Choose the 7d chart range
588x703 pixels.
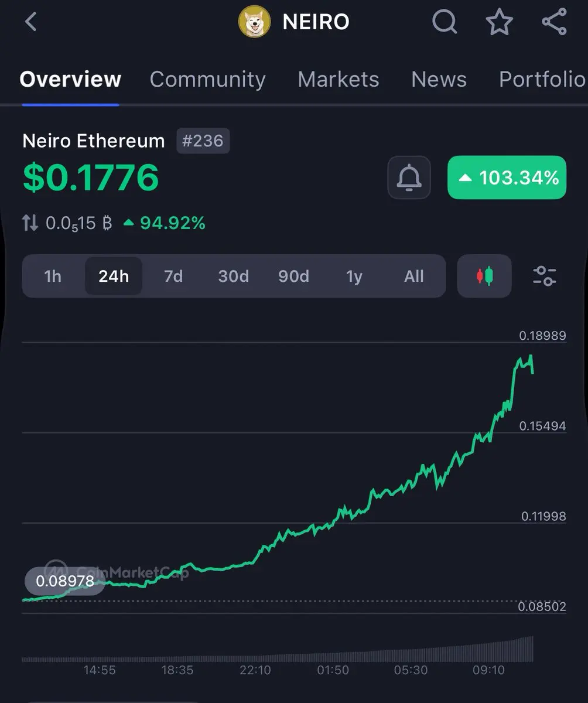tap(173, 276)
